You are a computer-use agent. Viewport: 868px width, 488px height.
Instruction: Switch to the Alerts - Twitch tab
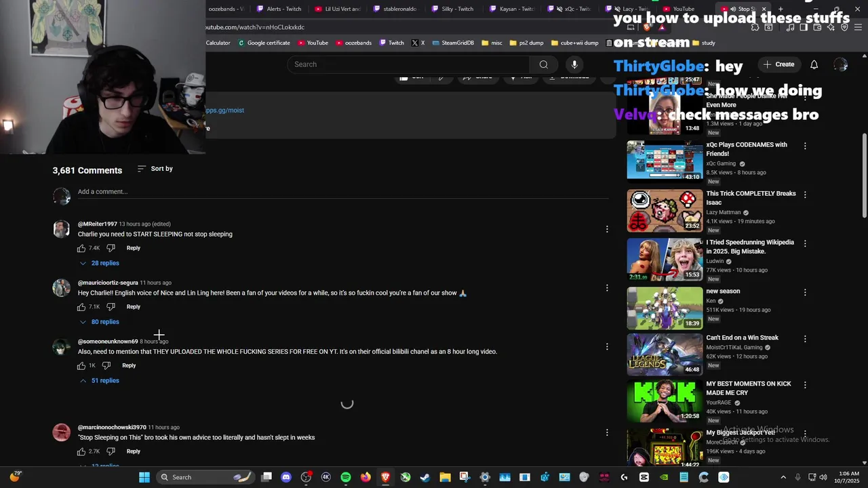[x=279, y=9]
